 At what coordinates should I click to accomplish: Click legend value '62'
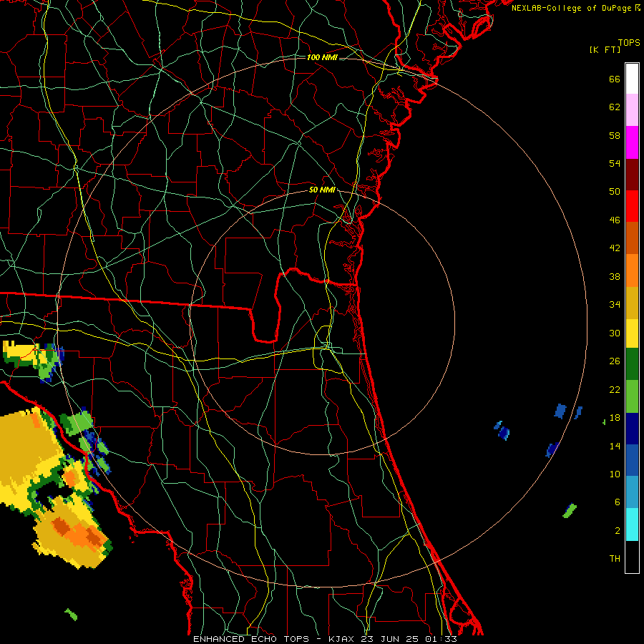pyautogui.click(x=615, y=107)
